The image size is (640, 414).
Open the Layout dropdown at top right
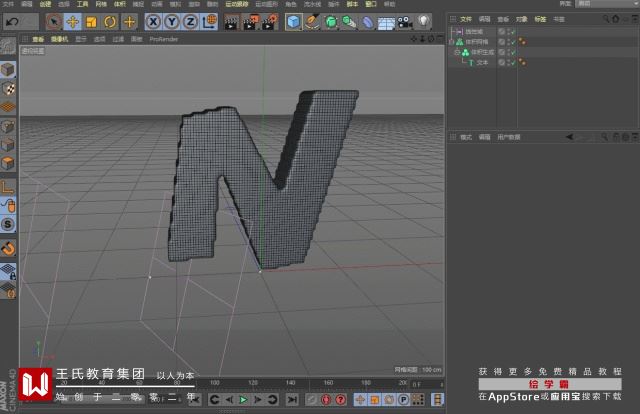coord(607,4)
